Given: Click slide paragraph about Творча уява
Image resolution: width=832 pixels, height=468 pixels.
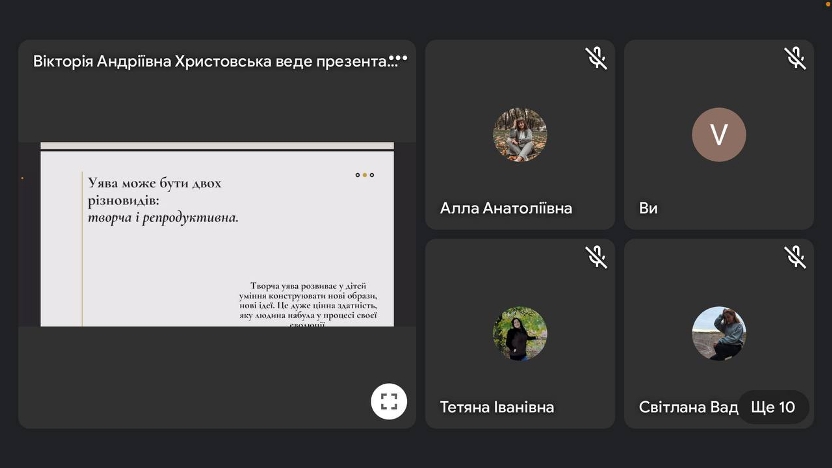Looking at the screenshot, I should (x=308, y=305).
